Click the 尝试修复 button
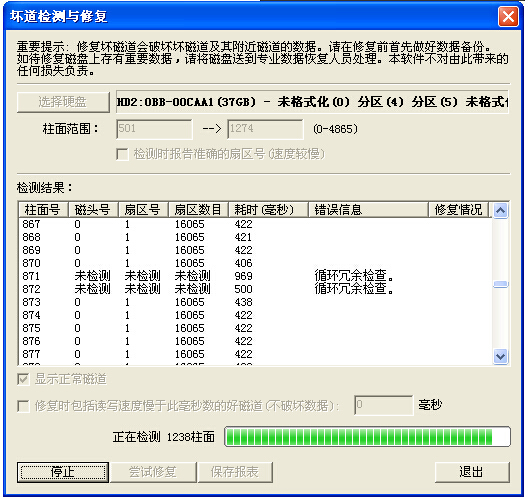Screen dimensions: 528x499 153,472
